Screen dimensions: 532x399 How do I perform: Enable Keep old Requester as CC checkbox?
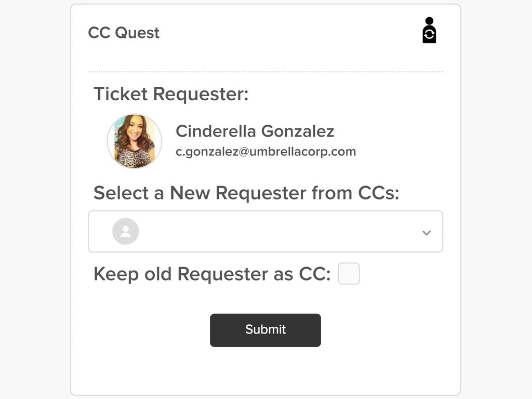pos(349,273)
